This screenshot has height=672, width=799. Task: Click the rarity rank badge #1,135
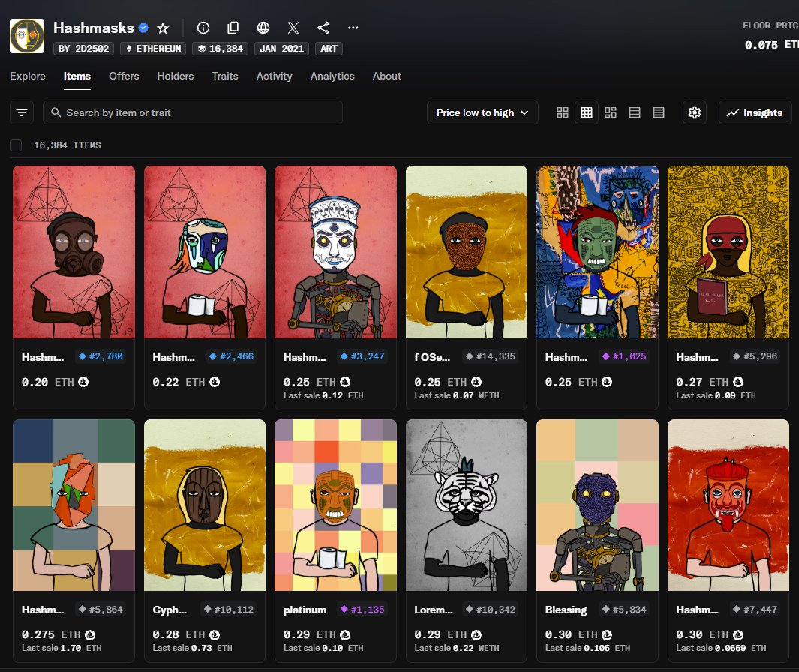(363, 609)
